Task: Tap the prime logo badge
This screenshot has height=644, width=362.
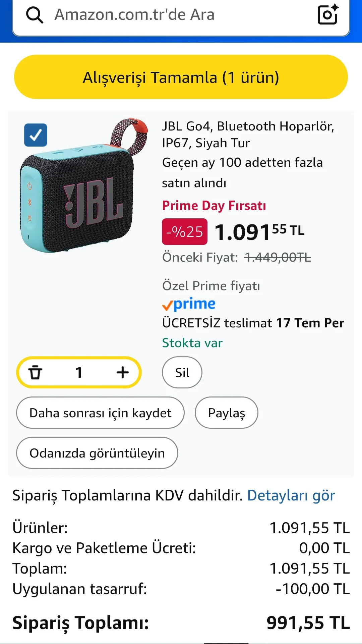Action: coord(189,304)
